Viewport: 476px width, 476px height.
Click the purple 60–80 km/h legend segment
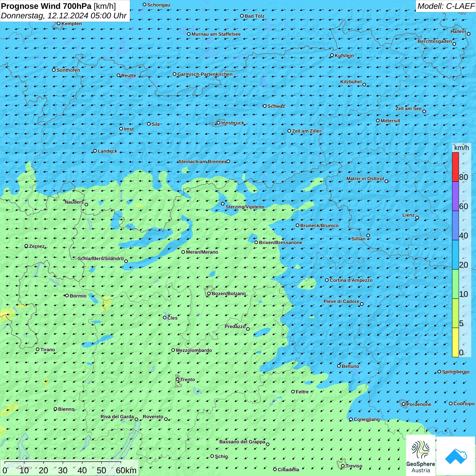coord(455,196)
